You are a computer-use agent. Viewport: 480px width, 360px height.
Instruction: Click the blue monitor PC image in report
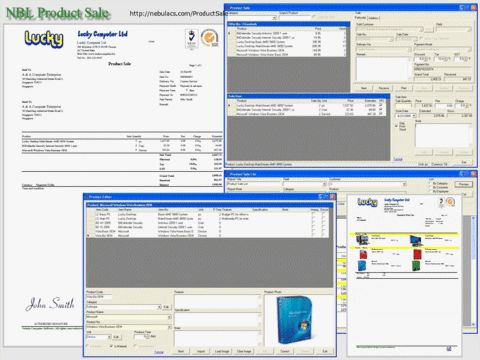416,240
